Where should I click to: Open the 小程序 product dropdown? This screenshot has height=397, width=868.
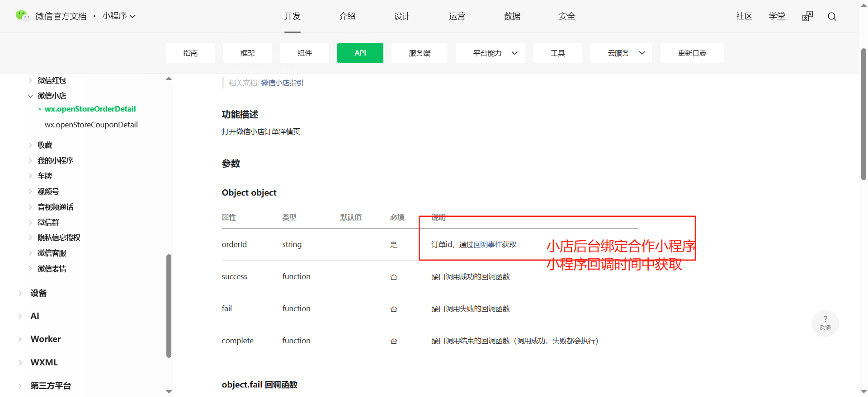pos(119,16)
